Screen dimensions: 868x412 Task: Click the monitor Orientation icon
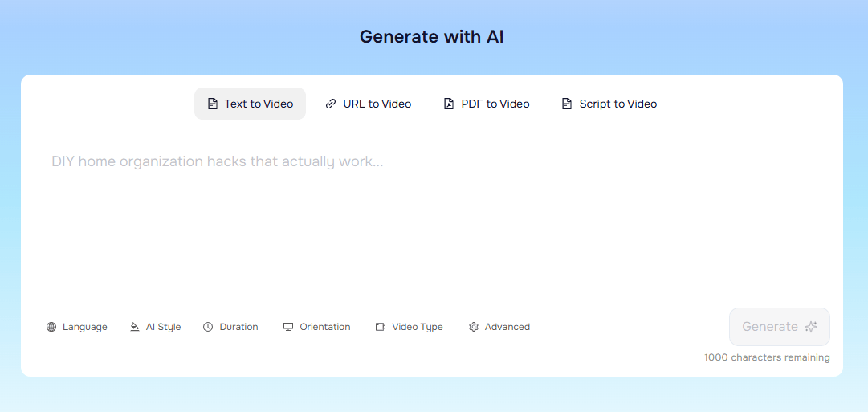(x=288, y=327)
